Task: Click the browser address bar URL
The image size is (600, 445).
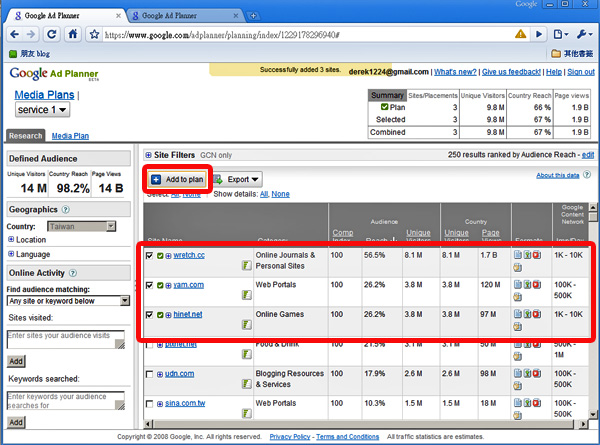Action: 222,35
